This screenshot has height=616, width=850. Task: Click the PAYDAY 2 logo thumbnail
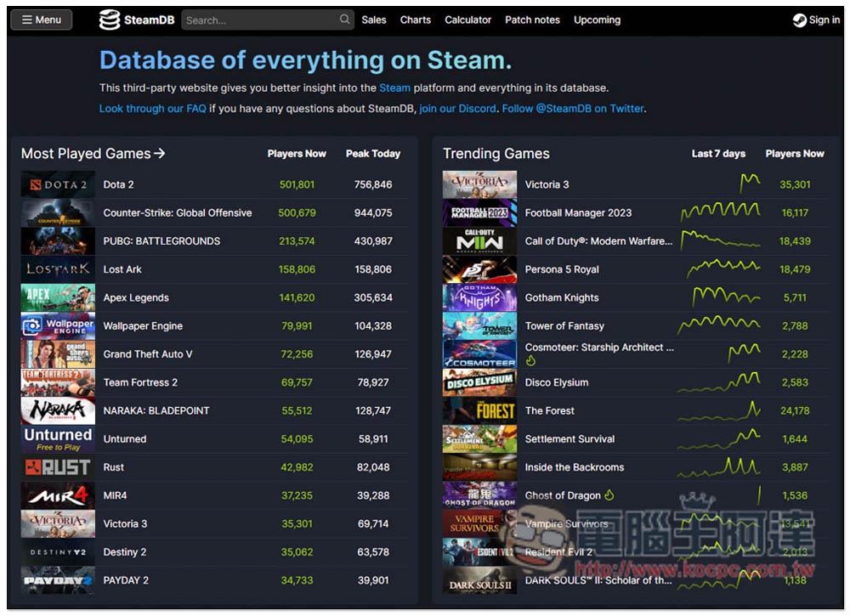[58, 580]
